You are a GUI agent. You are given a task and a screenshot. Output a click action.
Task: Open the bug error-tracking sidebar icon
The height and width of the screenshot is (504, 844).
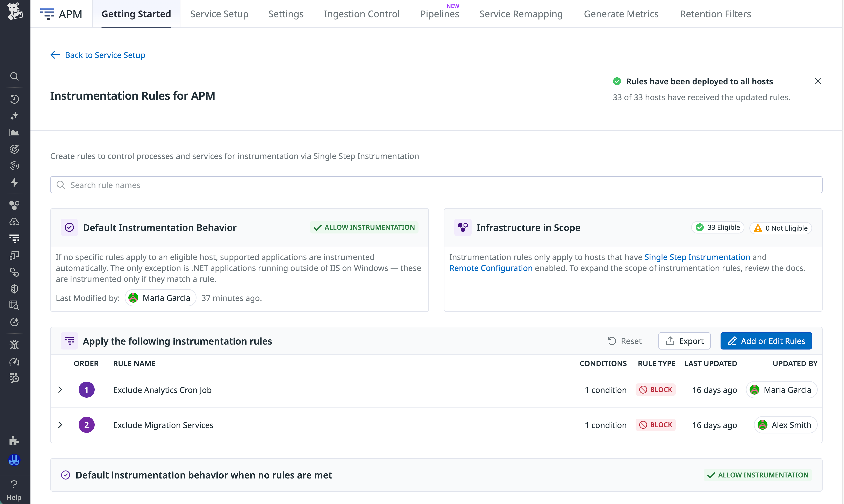14,344
